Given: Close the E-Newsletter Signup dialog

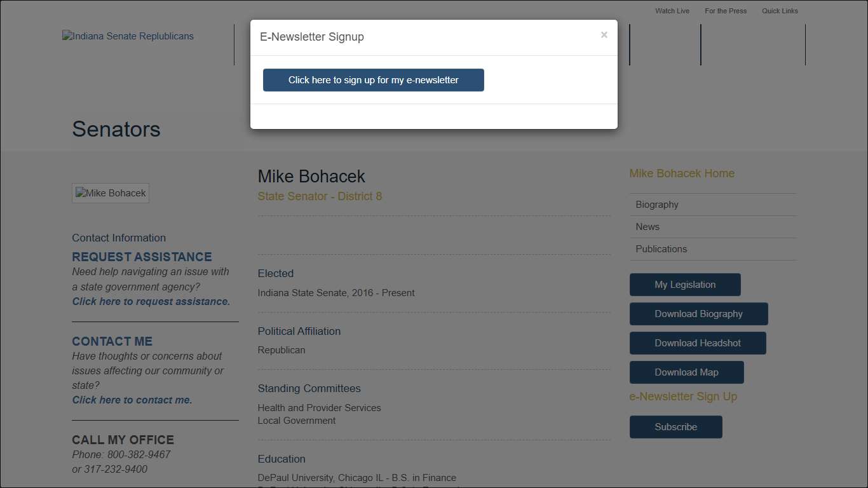Looking at the screenshot, I should (604, 35).
